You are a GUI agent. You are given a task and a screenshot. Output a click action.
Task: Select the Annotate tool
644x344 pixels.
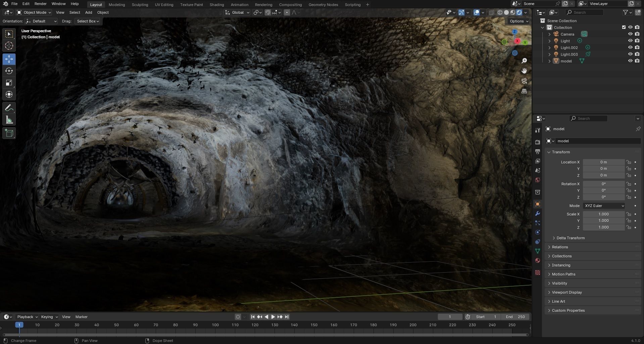pos(9,108)
